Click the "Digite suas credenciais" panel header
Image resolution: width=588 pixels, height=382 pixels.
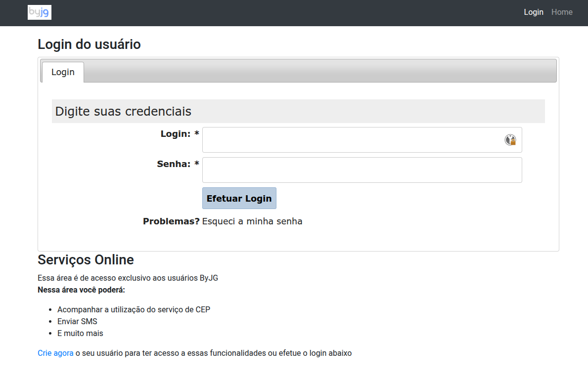[x=123, y=111]
